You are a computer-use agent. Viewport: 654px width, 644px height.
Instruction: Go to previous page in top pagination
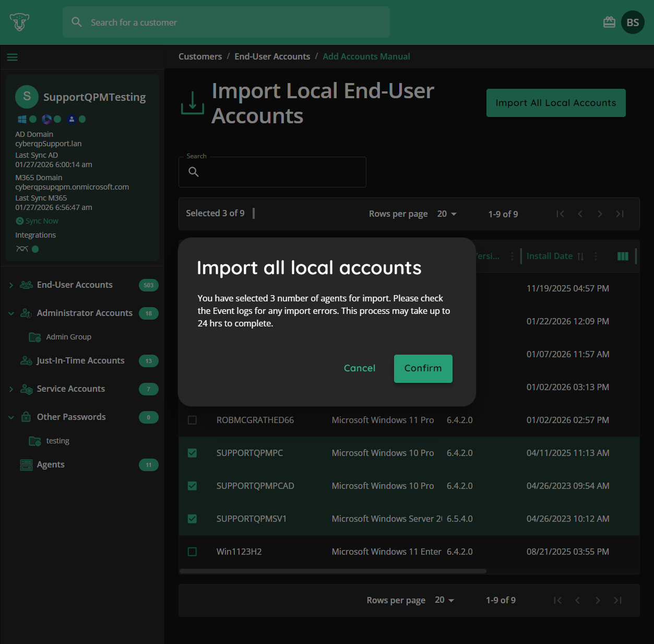(x=580, y=214)
